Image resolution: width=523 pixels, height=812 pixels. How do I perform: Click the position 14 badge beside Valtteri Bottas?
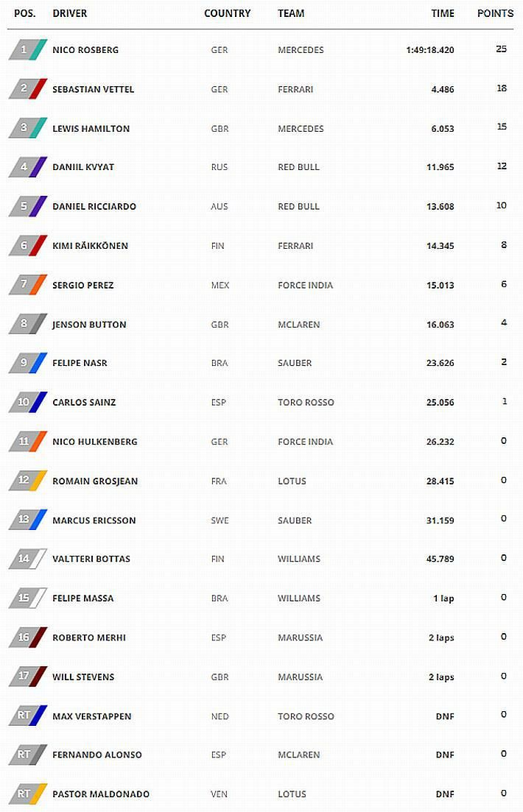pos(24,559)
